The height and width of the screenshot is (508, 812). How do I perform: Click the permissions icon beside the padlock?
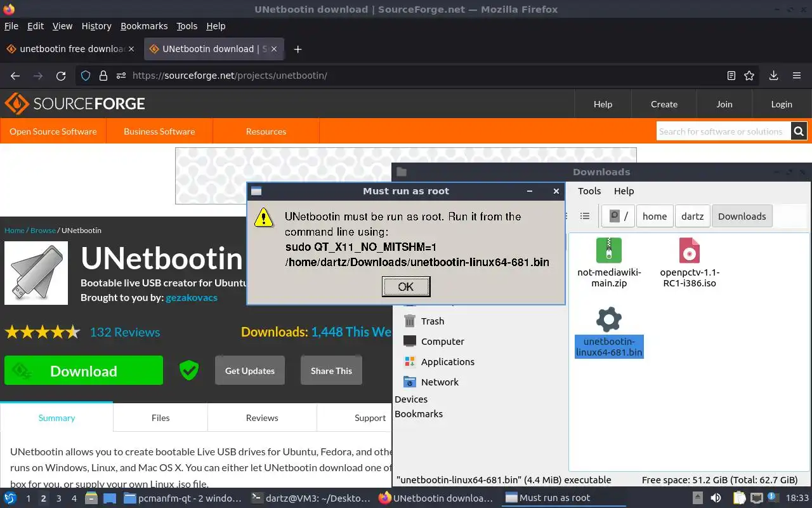pos(121,76)
